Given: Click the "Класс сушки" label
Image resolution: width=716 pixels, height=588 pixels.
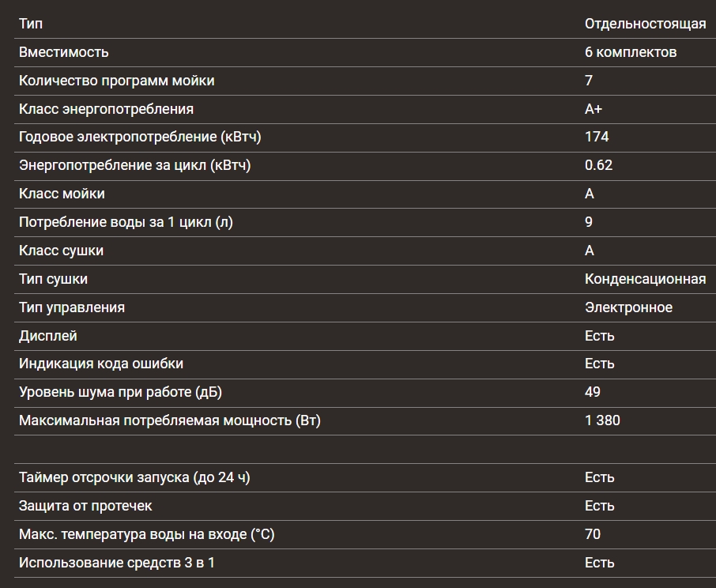Looking at the screenshot, I should click(61, 251).
